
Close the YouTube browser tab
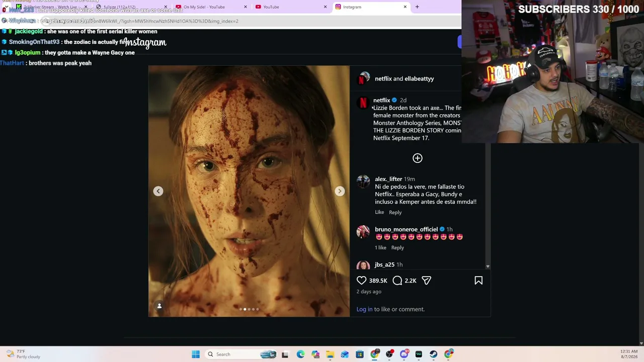pos(325,7)
